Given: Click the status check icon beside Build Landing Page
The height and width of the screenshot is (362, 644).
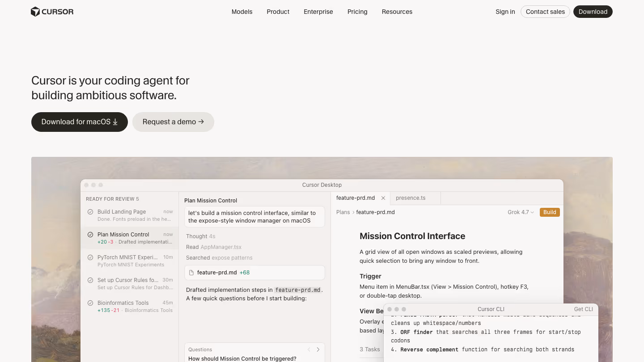Looking at the screenshot, I should (90, 212).
